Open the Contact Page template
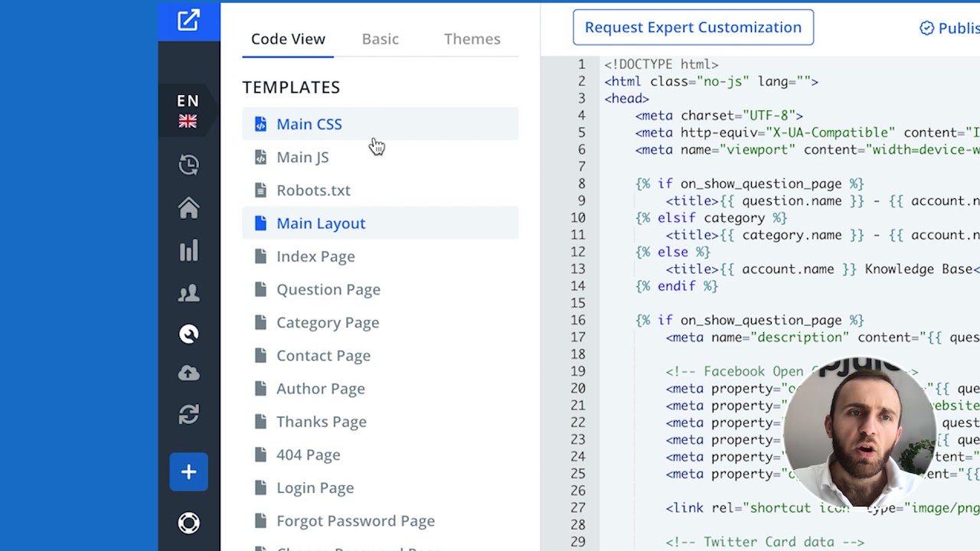The width and height of the screenshot is (980, 551). coord(381,355)
